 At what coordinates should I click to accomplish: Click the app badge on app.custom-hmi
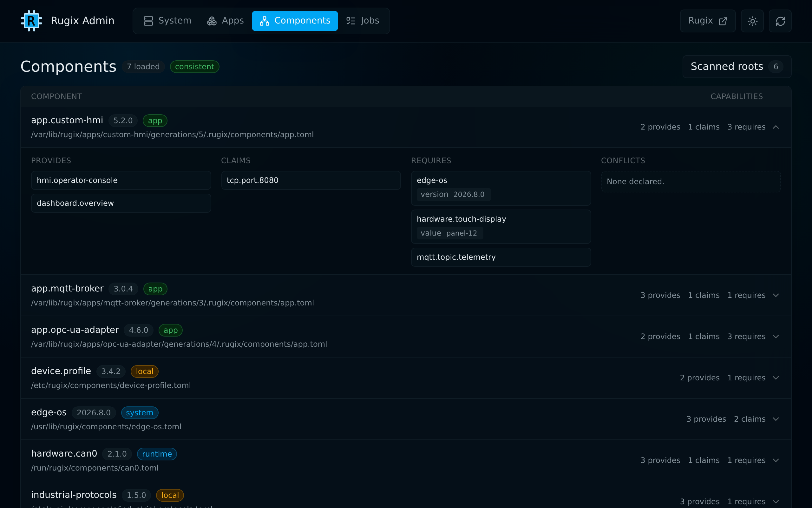(x=155, y=121)
